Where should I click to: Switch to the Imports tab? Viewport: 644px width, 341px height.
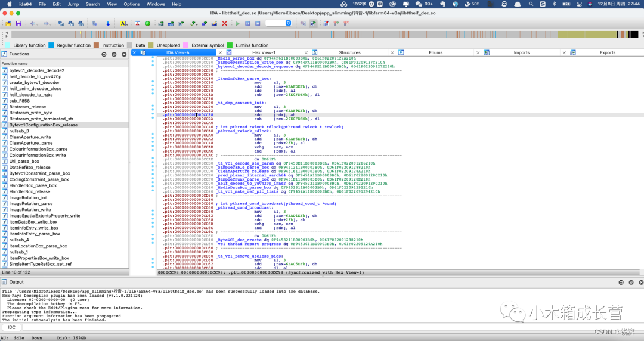click(x=522, y=52)
